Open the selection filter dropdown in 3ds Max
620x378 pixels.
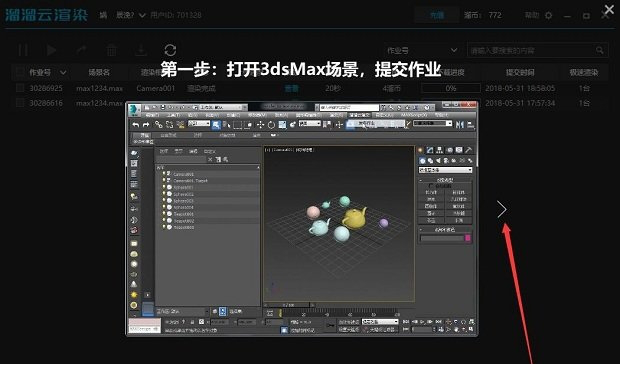pos(199,123)
